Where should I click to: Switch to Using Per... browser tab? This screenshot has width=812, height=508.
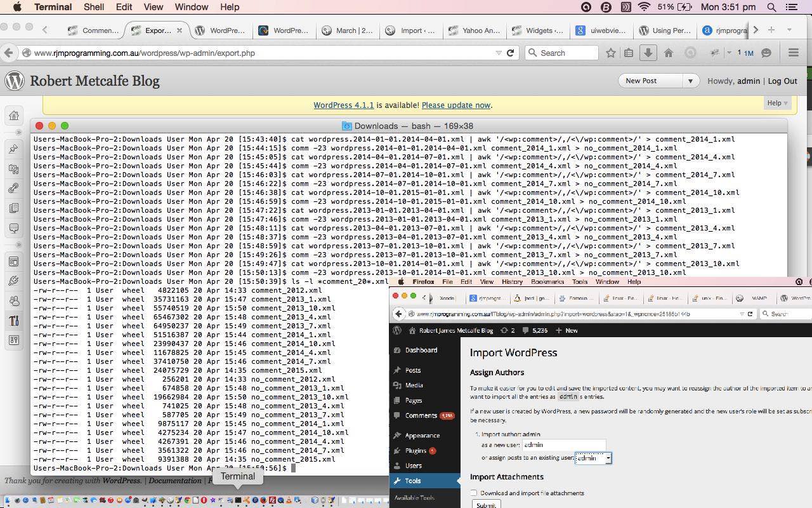click(x=664, y=30)
